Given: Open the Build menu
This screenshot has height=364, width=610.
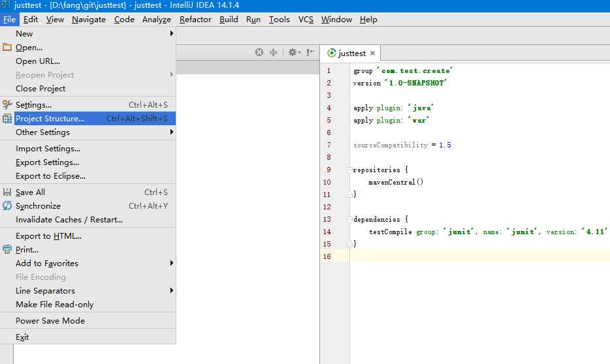Looking at the screenshot, I should click(229, 20).
